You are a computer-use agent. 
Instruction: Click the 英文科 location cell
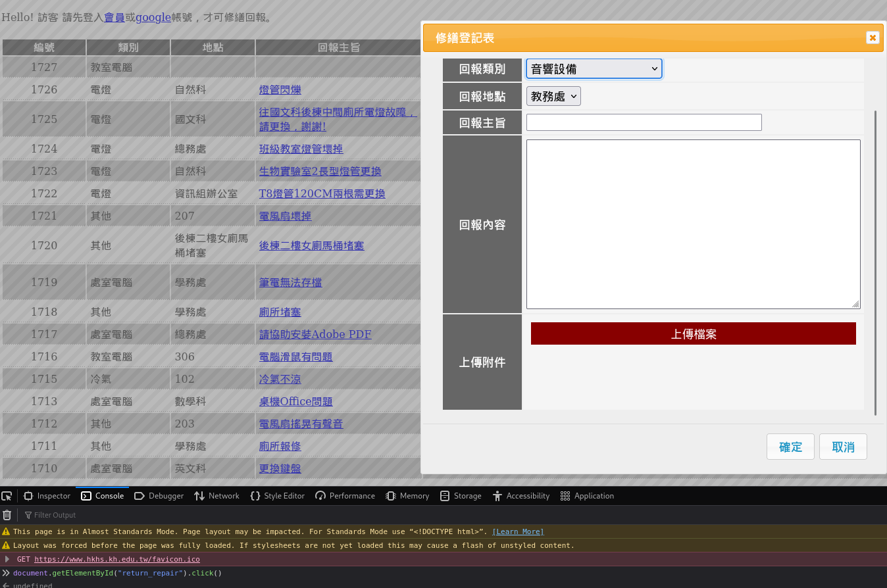(213, 468)
